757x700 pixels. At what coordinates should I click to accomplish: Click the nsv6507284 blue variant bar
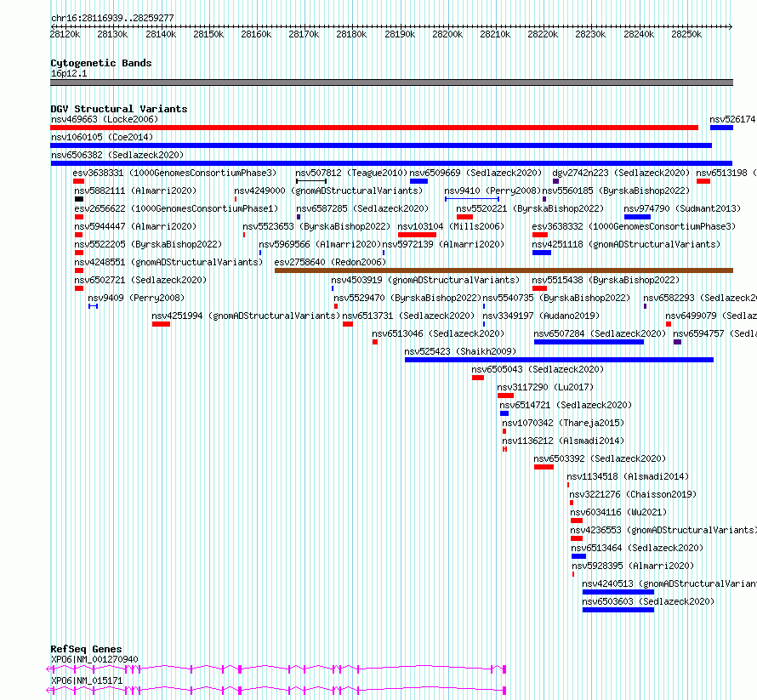point(589,342)
